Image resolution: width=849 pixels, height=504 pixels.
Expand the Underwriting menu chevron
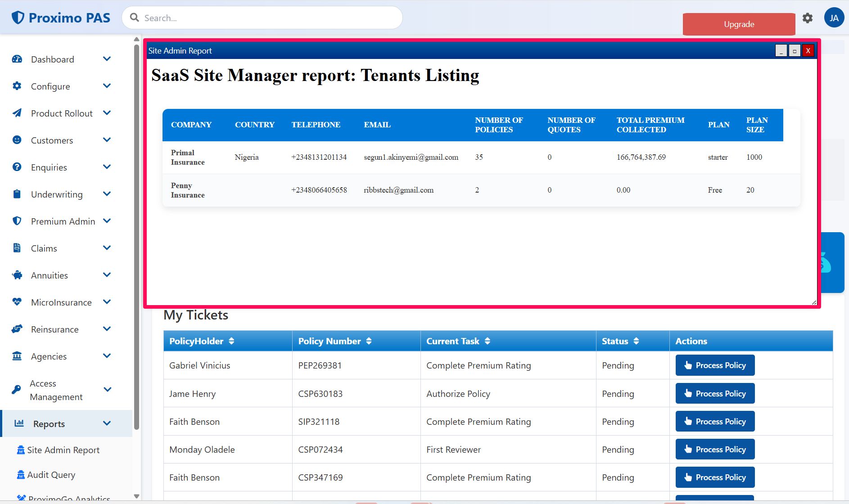pos(107,194)
